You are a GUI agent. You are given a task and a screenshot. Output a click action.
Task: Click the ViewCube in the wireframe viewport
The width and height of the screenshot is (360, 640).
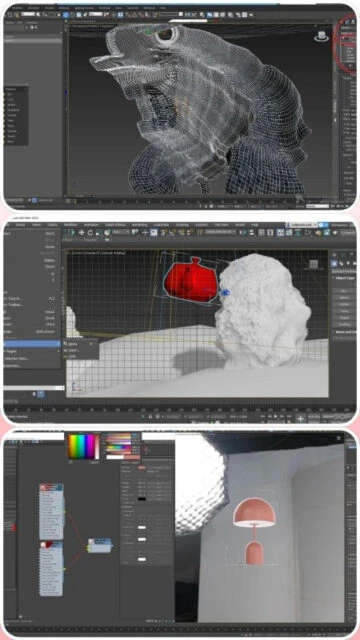click(x=321, y=36)
